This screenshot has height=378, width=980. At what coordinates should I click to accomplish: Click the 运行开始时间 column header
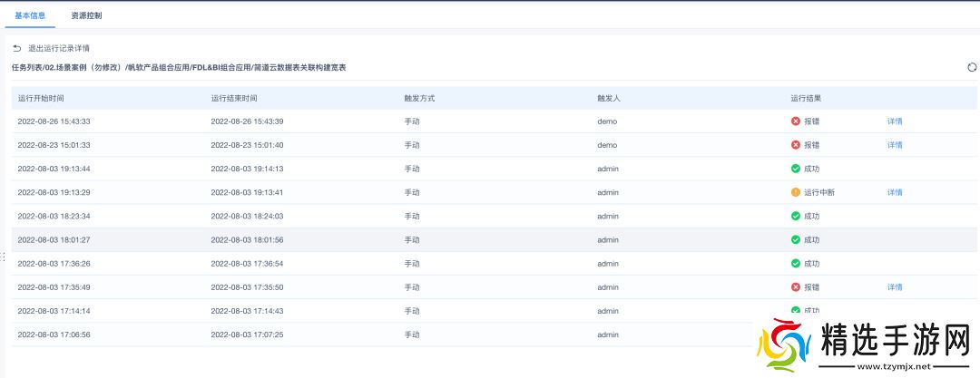[x=41, y=97]
